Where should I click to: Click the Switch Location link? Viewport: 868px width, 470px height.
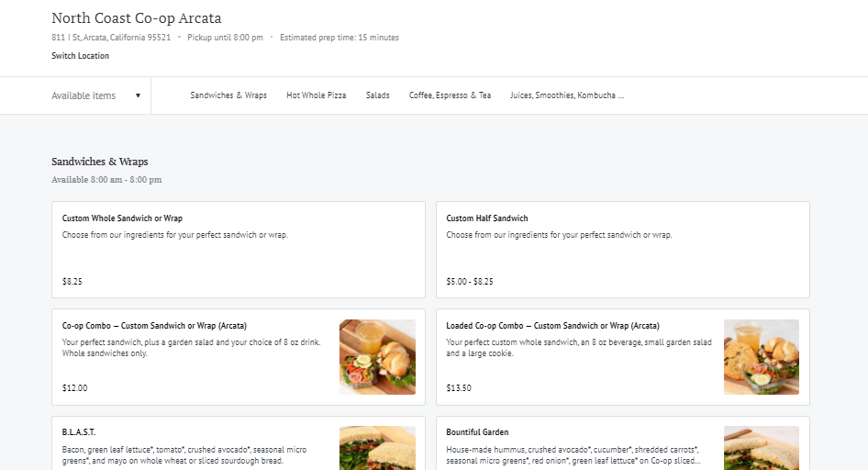tap(80, 56)
